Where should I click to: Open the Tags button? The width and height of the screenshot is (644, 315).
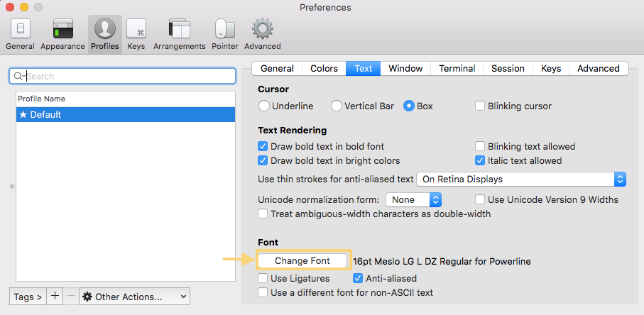pos(28,296)
